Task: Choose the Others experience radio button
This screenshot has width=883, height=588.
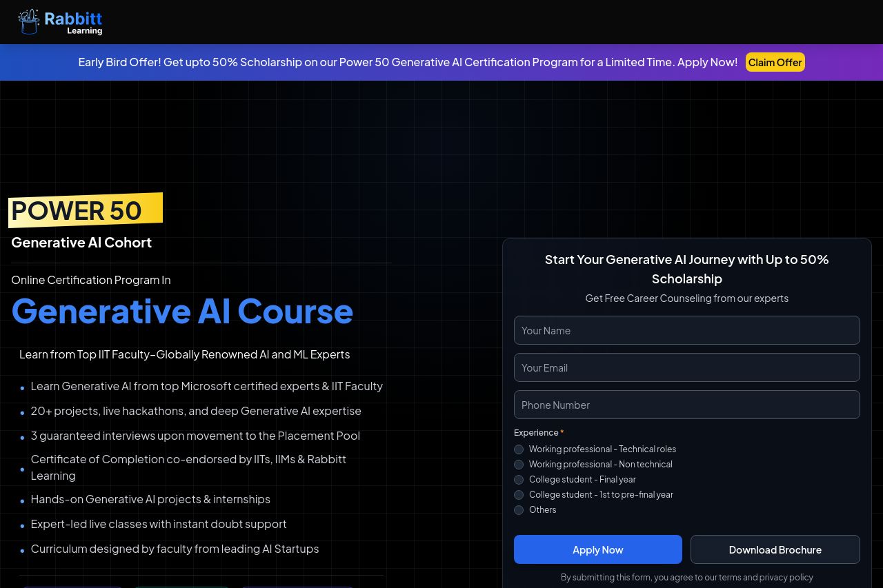Action: (x=519, y=510)
